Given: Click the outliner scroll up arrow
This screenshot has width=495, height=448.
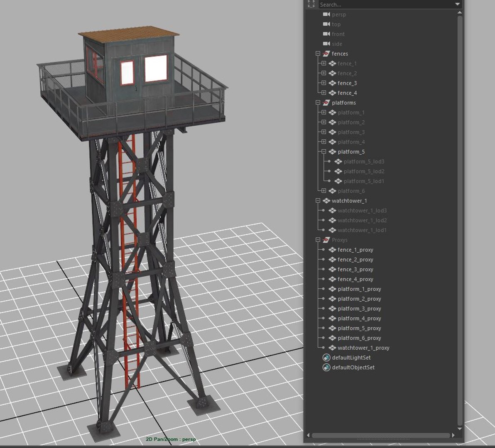Looking at the screenshot, I should (460, 12).
